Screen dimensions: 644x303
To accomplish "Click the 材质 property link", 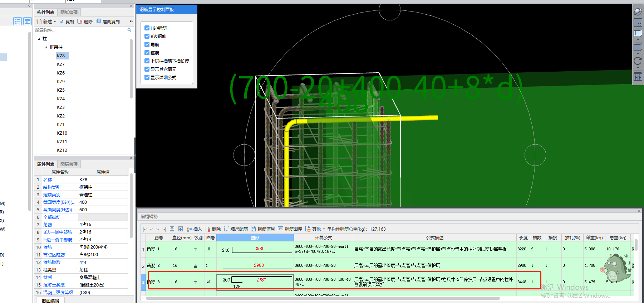I will [48, 278].
